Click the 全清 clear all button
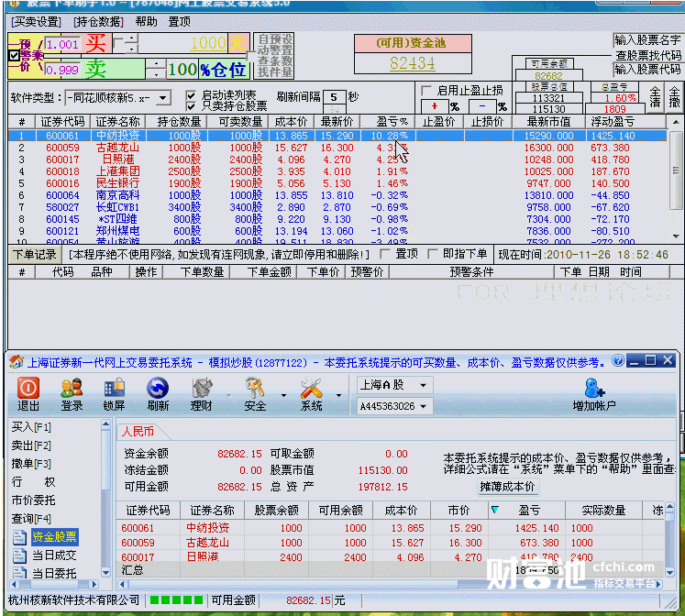Screen dimensions: 685x616 click(655, 97)
